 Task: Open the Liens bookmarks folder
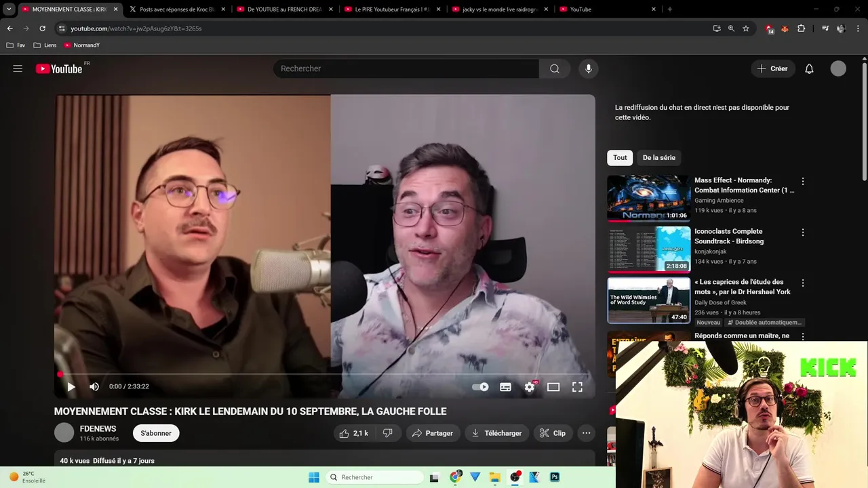pyautogui.click(x=45, y=45)
